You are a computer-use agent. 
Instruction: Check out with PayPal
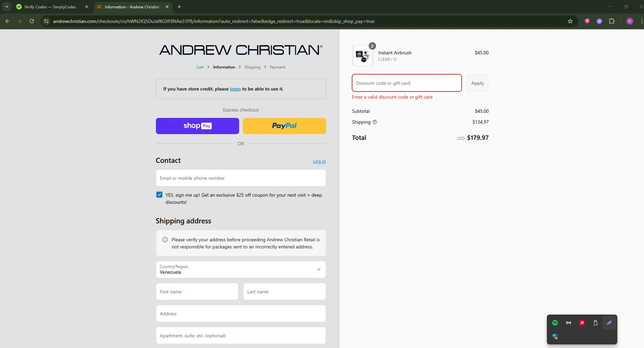pos(284,126)
